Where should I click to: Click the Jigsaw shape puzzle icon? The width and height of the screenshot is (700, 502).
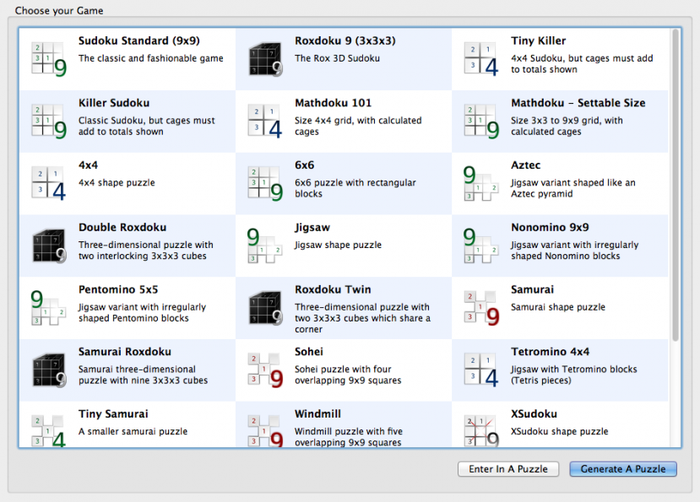tap(265, 245)
